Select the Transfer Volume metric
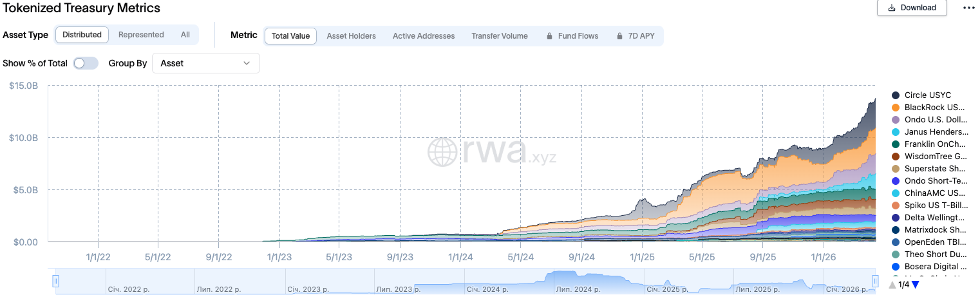Screen dimensions: 980x306 pos(499,36)
